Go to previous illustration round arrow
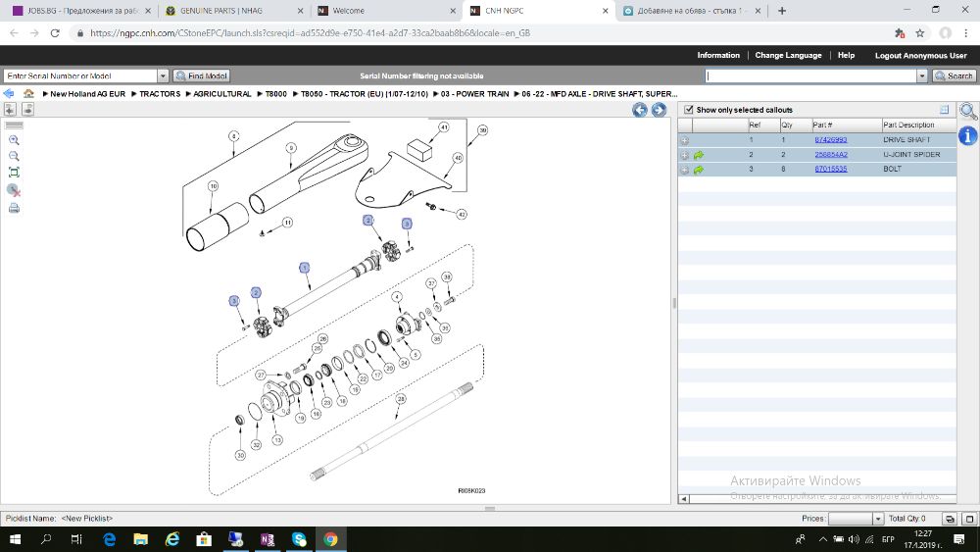Viewport: 980px width, 552px height. (x=639, y=110)
